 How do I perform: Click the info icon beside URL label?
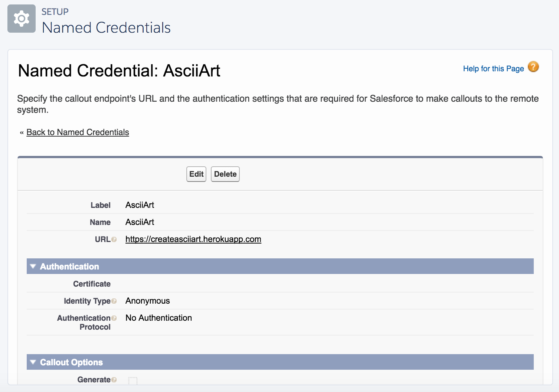114,239
